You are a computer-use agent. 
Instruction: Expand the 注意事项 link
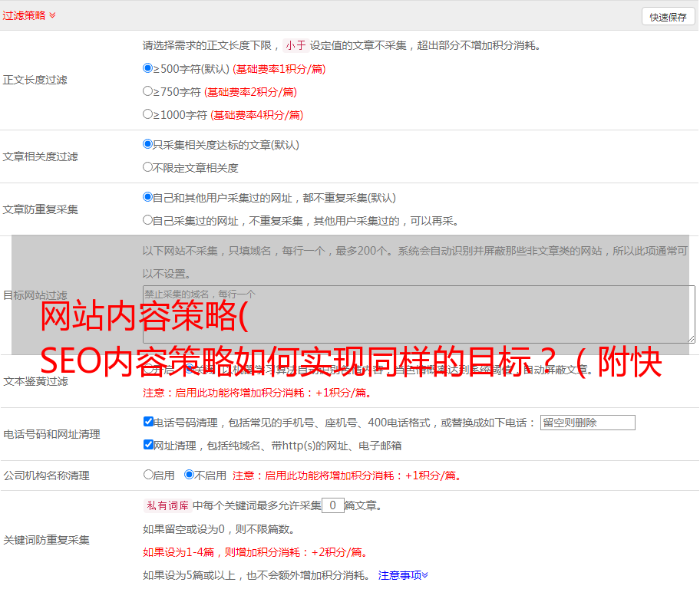tap(403, 575)
